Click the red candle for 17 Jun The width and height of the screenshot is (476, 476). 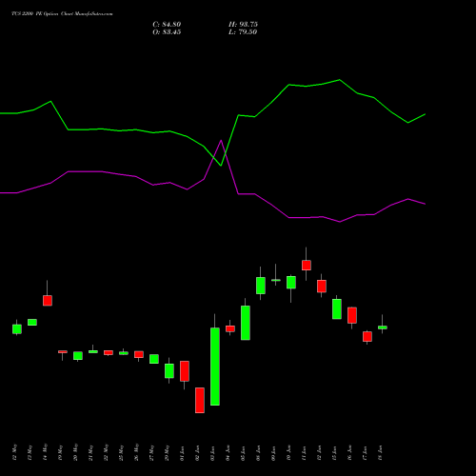pyautogui.click(x=367, y=337)
